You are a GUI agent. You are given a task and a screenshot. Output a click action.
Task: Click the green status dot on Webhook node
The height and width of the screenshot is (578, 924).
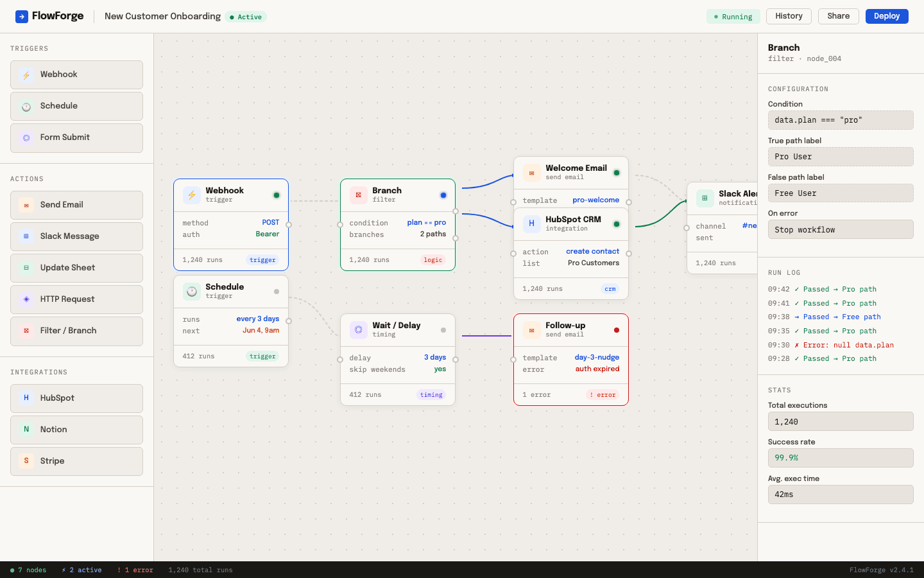277,195
